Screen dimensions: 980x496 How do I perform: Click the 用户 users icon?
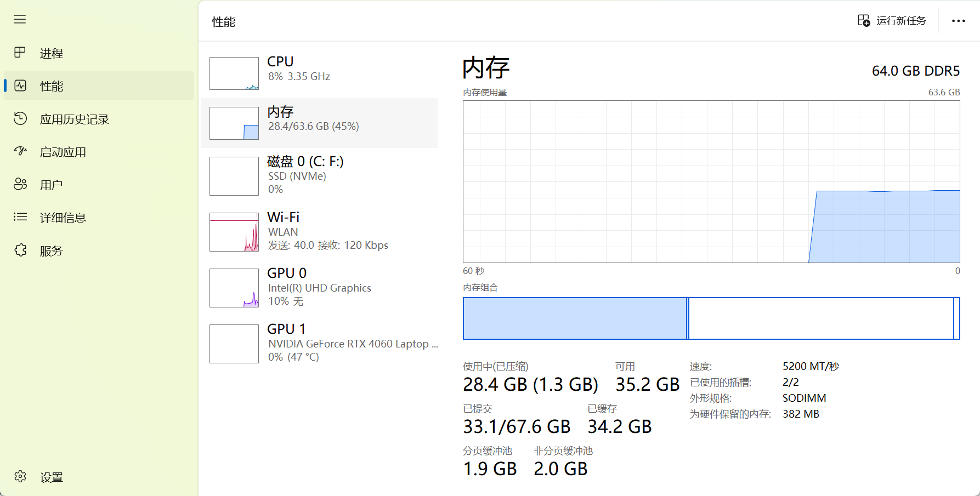coord(20,184)
